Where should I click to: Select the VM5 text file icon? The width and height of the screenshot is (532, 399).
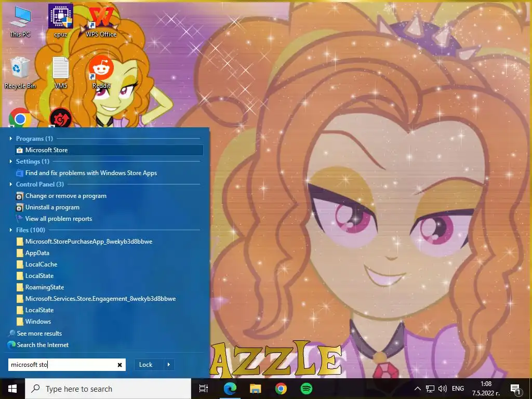pos(60,73)
